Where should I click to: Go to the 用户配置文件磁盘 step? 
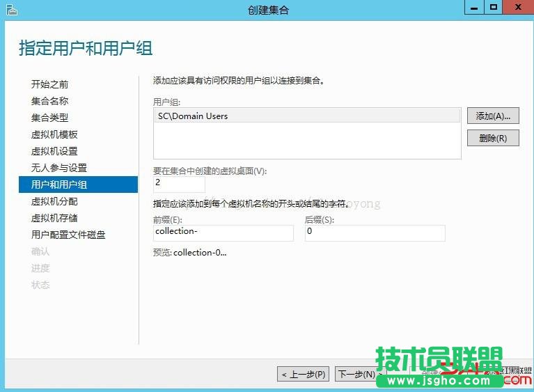point(68,235)
